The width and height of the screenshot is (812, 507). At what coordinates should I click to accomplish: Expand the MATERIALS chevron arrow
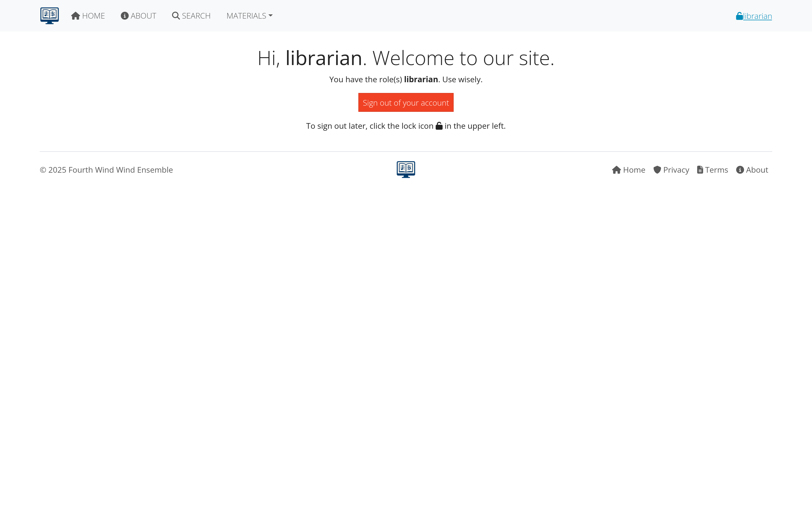pos(270,16)
